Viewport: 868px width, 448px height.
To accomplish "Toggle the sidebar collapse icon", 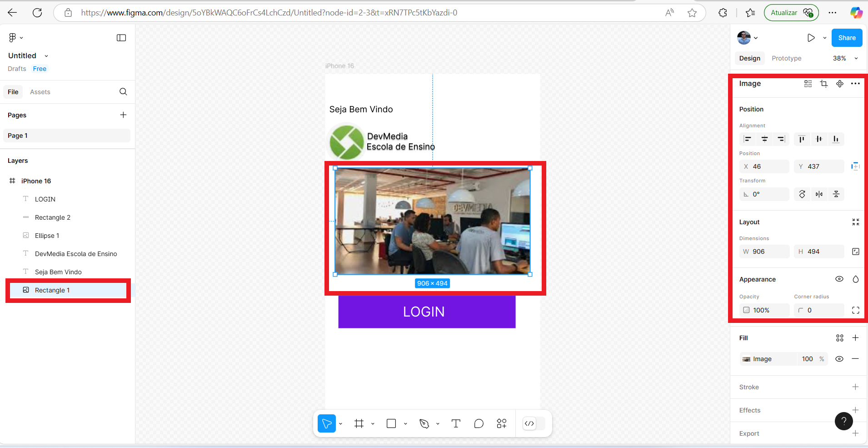I will pos(121,38).
